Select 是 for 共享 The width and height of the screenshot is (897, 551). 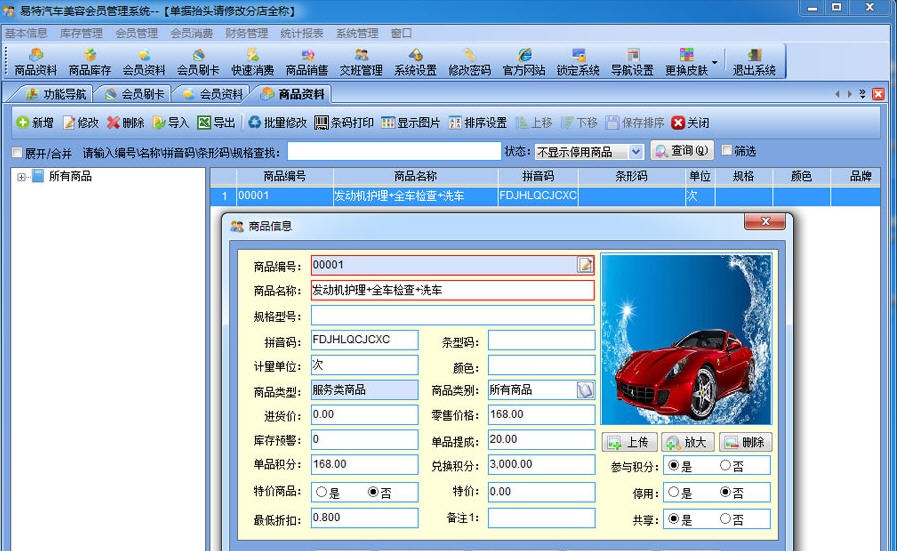[x=674, y=519]
